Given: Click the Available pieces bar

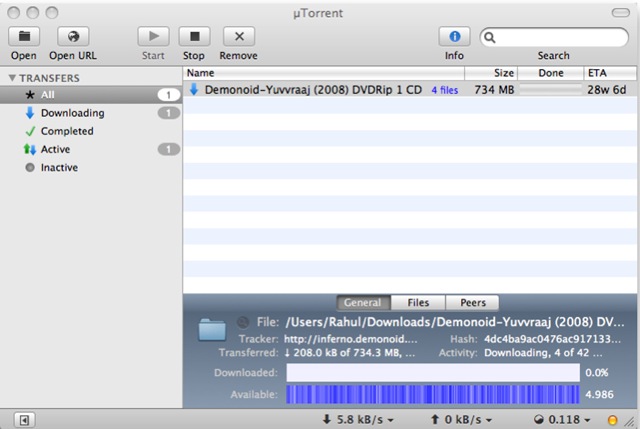Looking at the screenshot, I should (433, 394).
